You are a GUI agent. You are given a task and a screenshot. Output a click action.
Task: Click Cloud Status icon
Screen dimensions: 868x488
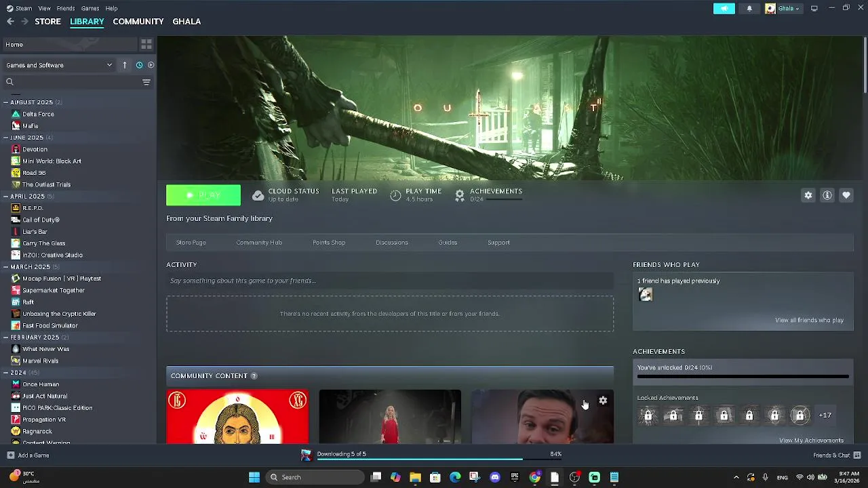(x=258, y=195)
